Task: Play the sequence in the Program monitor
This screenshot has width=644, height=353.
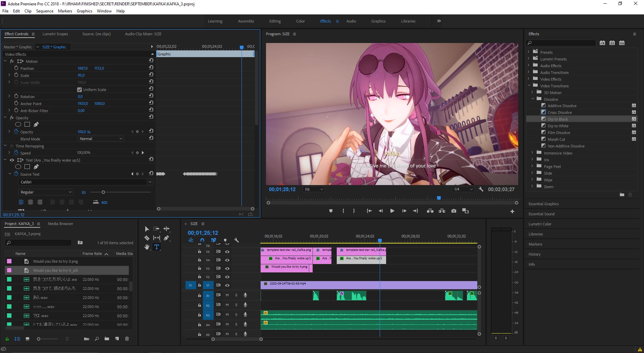Action: pos(392,211)
